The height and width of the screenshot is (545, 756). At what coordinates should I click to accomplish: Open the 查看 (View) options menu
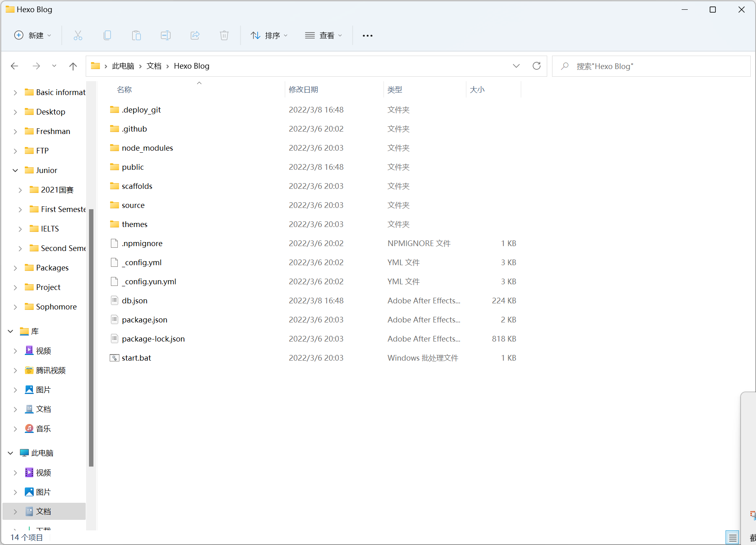[324, 36]
